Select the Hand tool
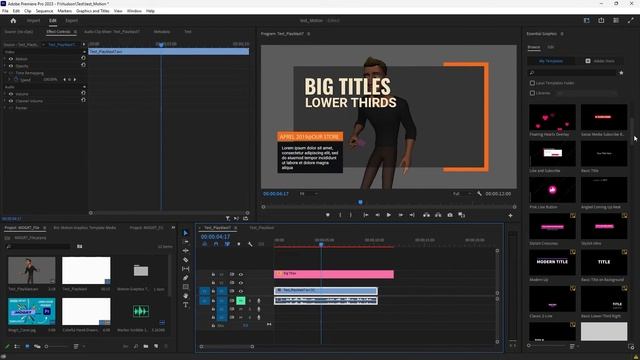 [x=186, y=296]
